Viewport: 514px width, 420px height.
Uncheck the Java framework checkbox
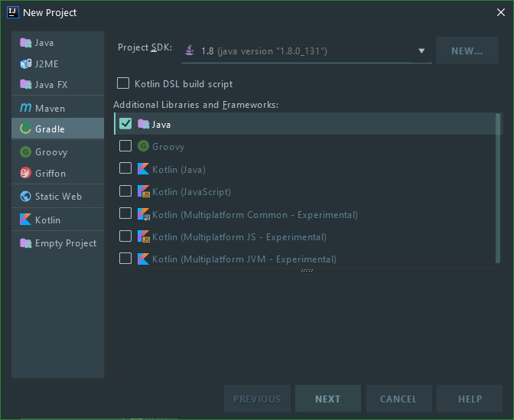(x=125, y=124)
